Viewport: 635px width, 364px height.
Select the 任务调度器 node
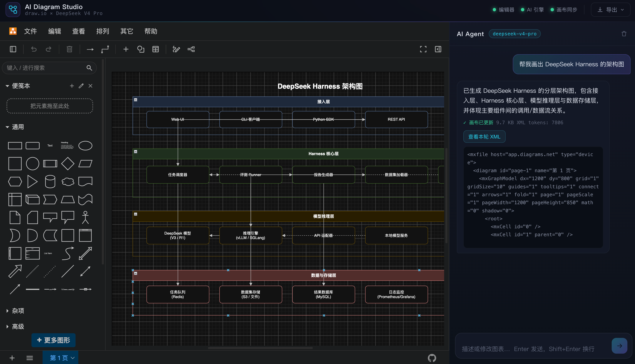click(178, 175)
